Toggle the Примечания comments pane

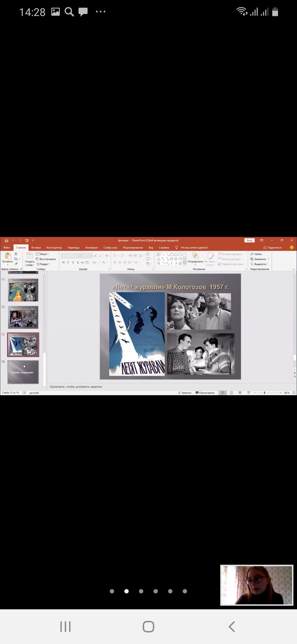[x=205, y=393]
